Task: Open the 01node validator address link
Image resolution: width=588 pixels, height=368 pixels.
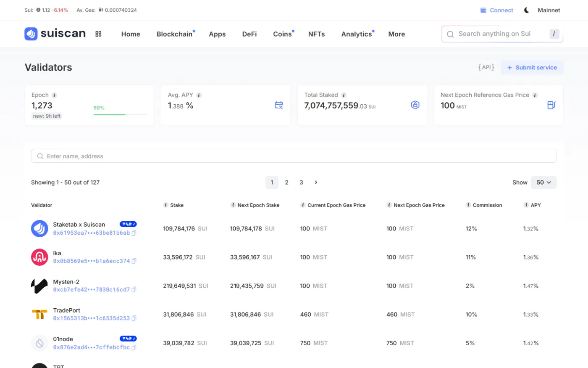Action: (x=91, y=347)
